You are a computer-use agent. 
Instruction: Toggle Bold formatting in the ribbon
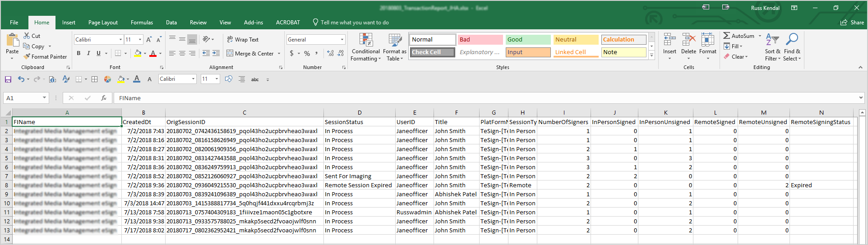pos(78,53)
